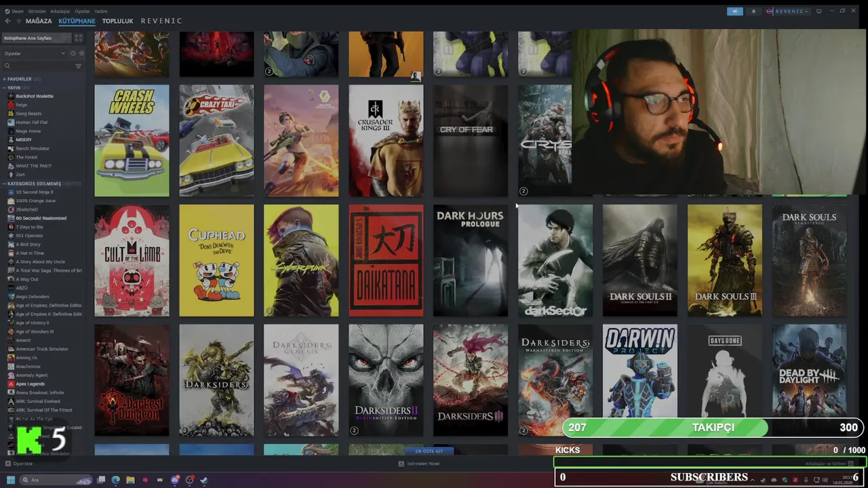Switch to the MAĞAZA tab

click(39, 21)
